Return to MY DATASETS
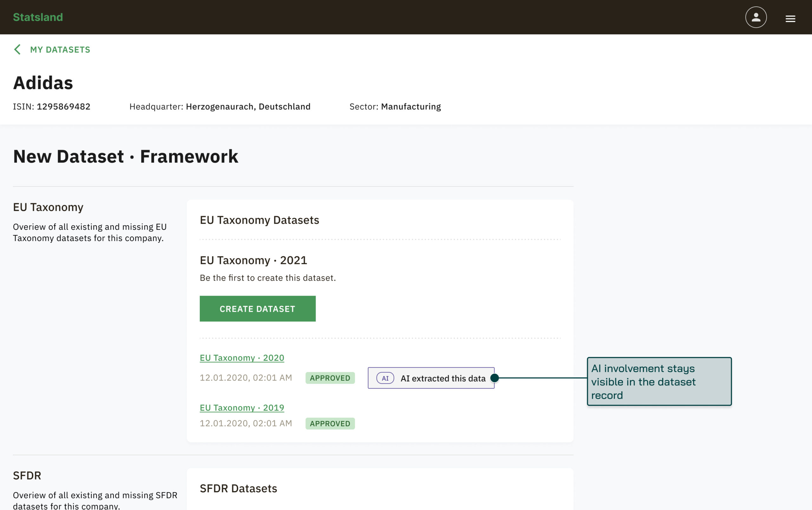 tap(60, 49)
